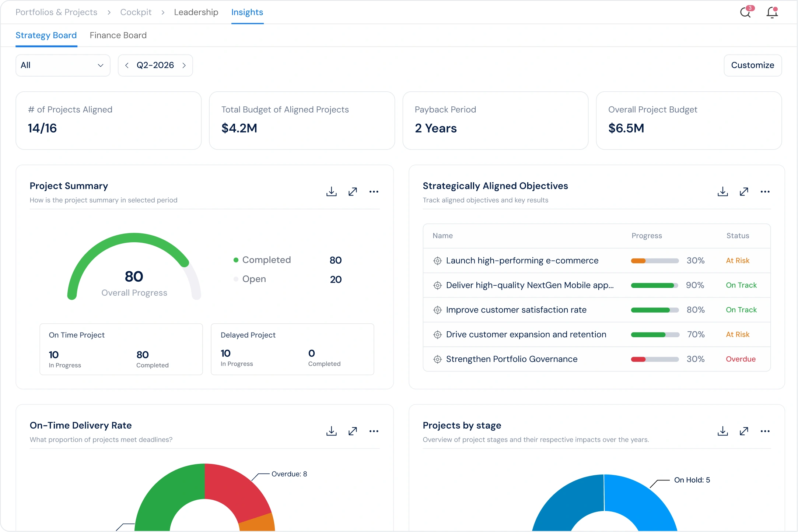The height and width of the screenshot is (532, 798).
Task: Expand the Project Summary card fullscreen
Action: click(353, 191)
